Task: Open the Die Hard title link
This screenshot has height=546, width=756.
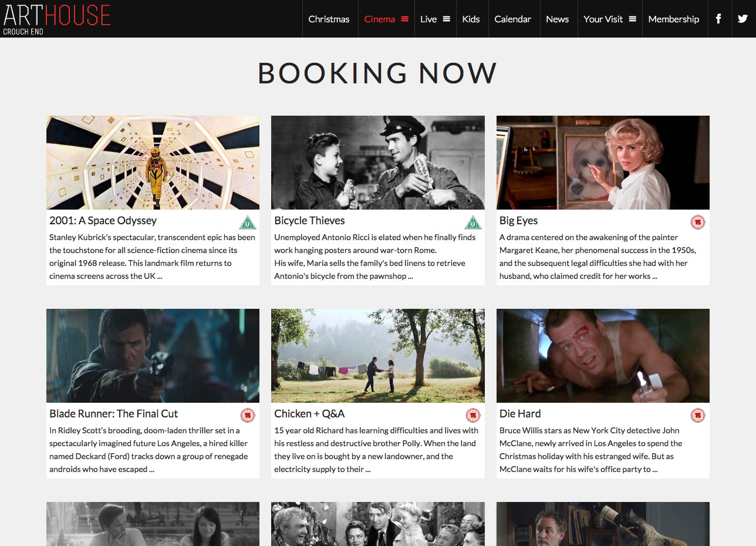Action: point(520,414)
